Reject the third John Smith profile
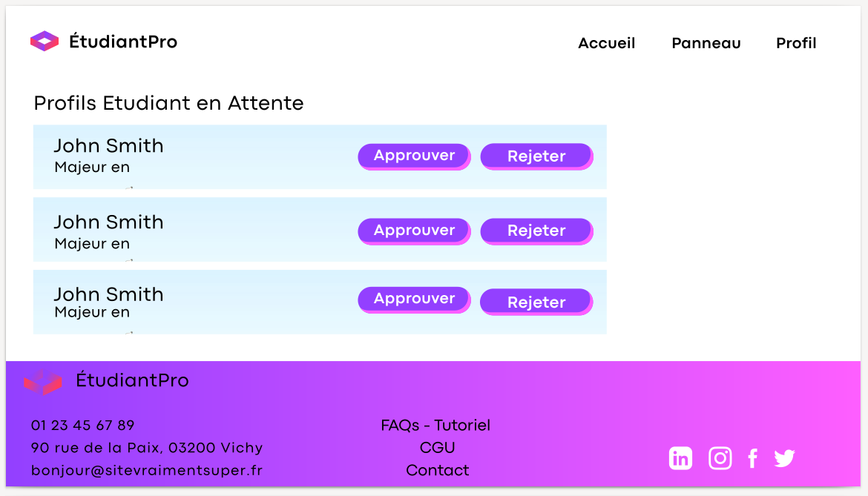The height and width of the screenshot is (496, 868). click(536, 302)
